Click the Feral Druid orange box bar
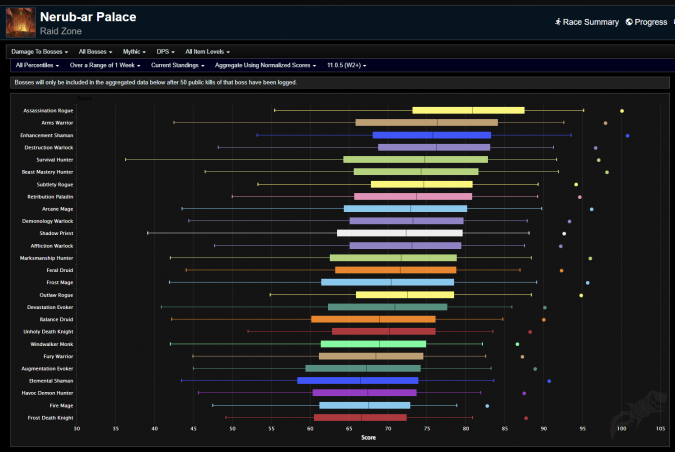 (x=396, y=270)
